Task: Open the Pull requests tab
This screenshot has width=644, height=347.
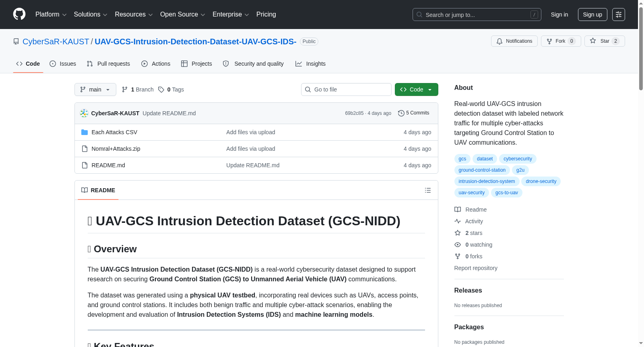Action: (108, 64)
